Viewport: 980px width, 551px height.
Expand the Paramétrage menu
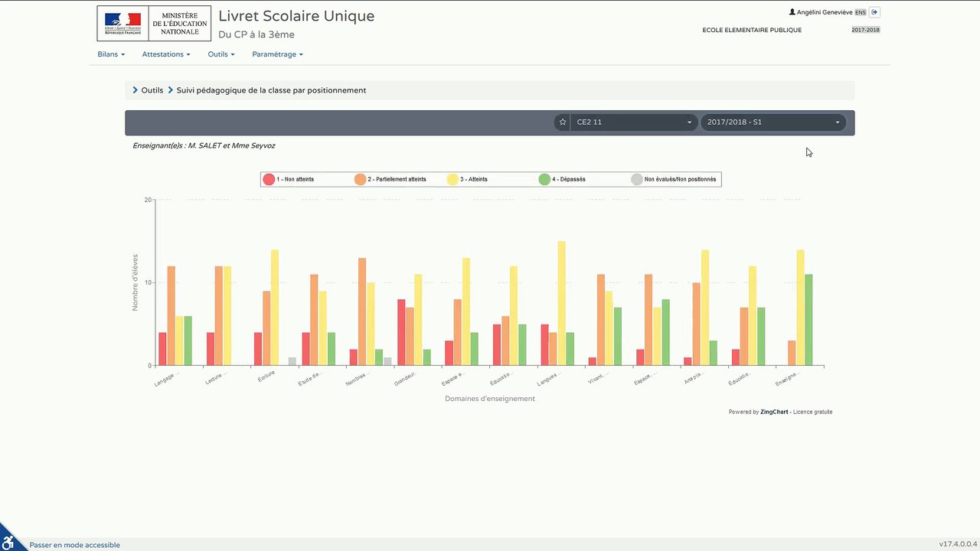click(277, 54)
